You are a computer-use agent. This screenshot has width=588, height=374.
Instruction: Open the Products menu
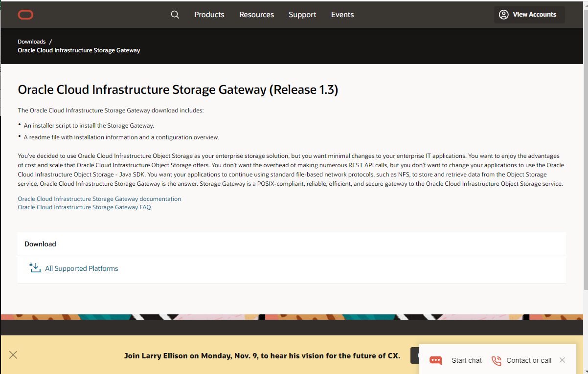tap(209, 15)
